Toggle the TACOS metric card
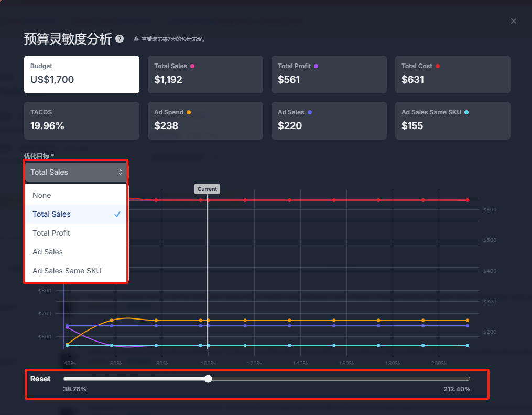This screenshot has width=532, height=415. (x=81, y=120)
